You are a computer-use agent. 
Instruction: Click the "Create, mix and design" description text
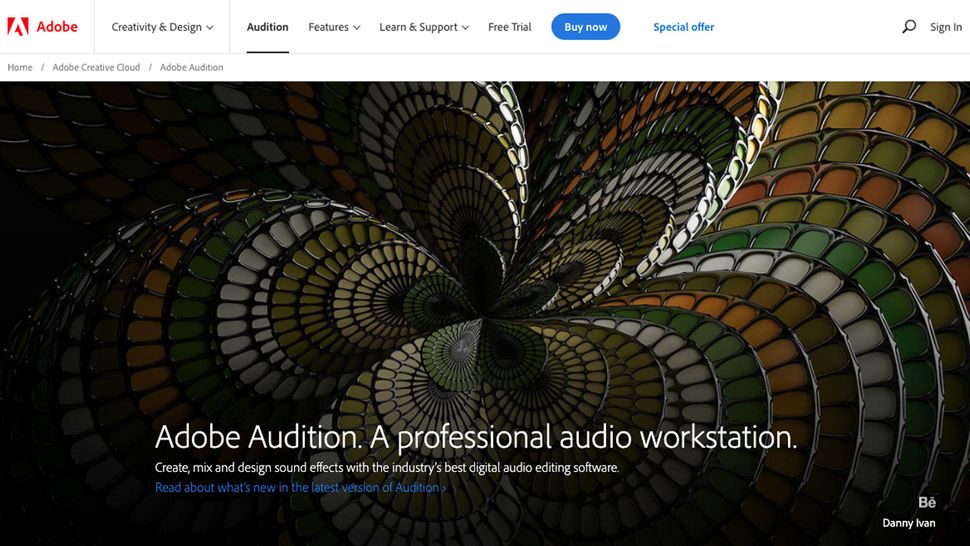pos(387,467)
